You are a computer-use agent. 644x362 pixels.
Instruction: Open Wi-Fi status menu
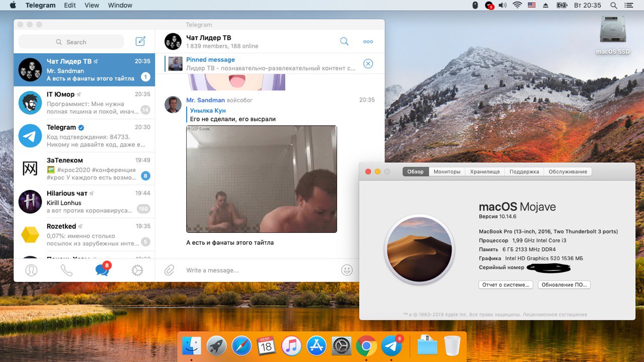[517, 5]
